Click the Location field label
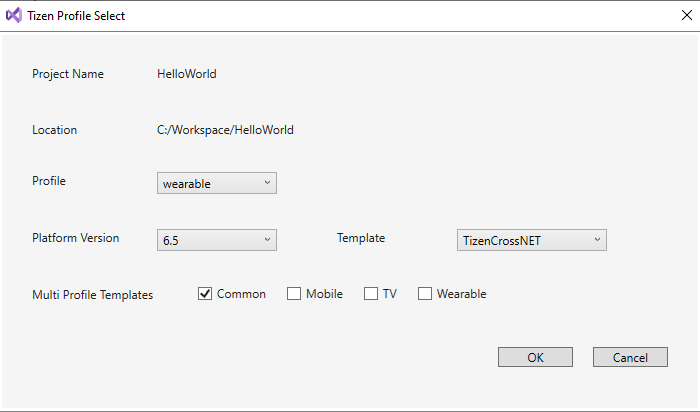 click(54, 130)
